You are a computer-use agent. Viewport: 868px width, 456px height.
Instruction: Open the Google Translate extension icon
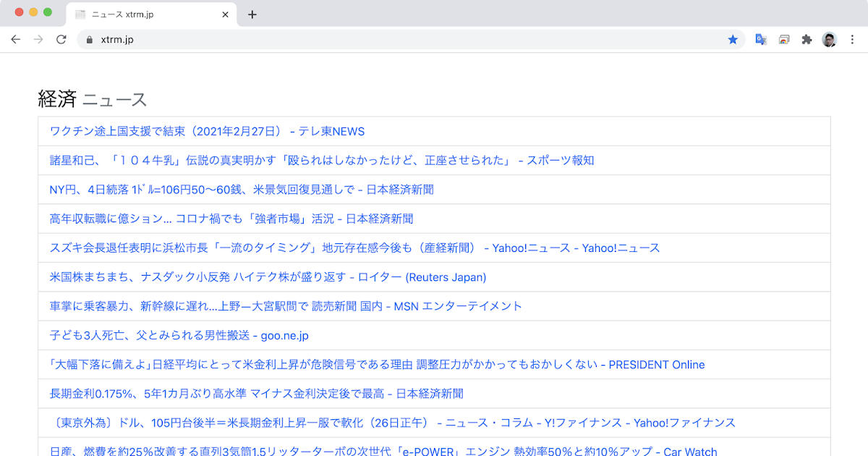(761, 40)
